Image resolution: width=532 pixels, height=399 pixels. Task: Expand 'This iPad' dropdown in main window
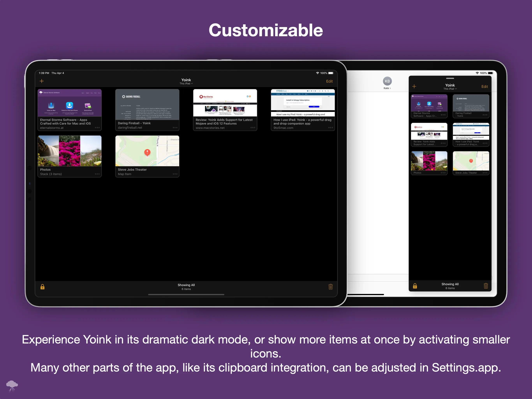click(186, 84)
